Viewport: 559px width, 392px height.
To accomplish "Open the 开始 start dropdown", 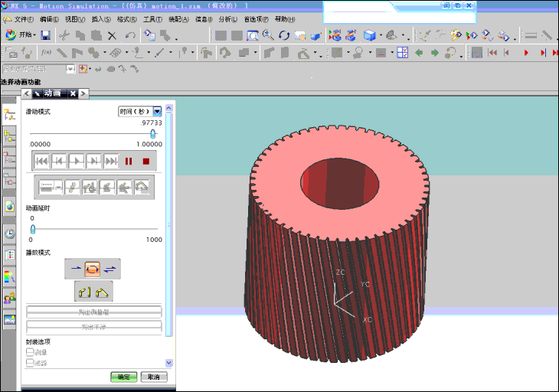I will [21, 34].
